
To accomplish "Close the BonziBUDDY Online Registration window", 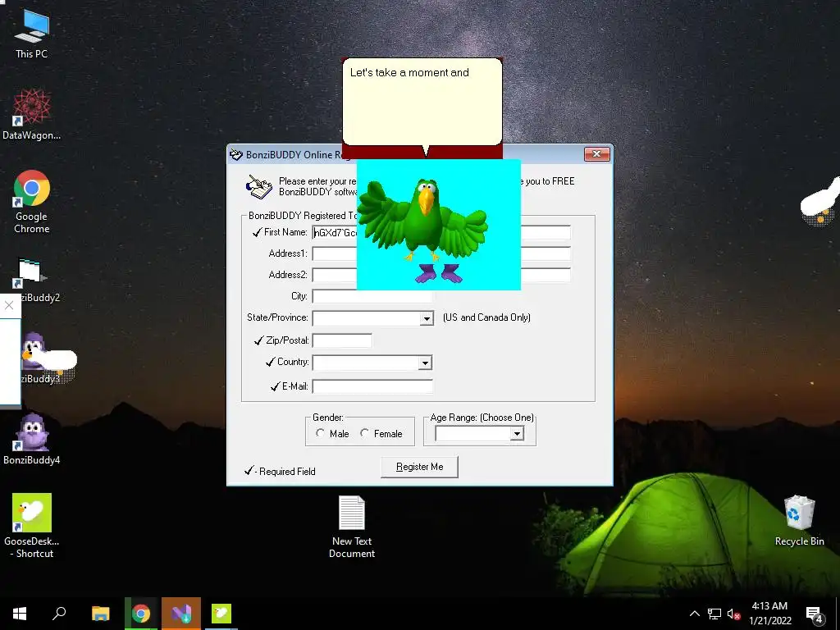I will [597, 154].
